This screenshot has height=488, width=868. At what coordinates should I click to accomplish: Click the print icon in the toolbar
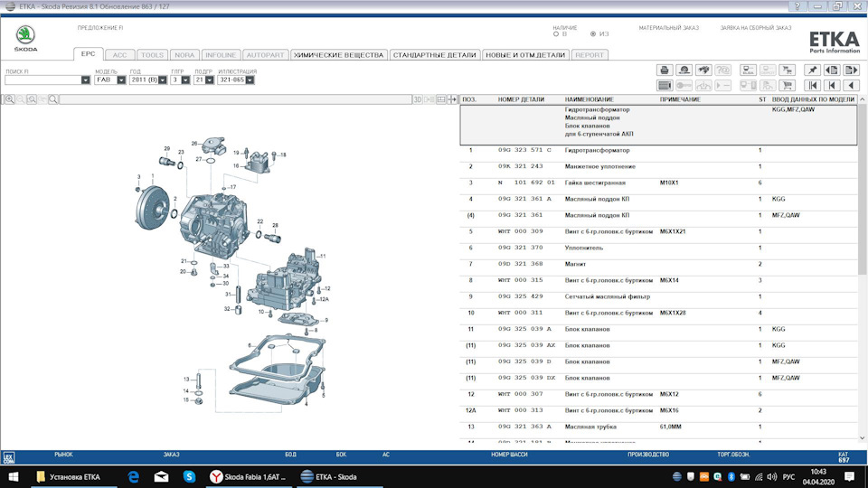coord(665,70)
